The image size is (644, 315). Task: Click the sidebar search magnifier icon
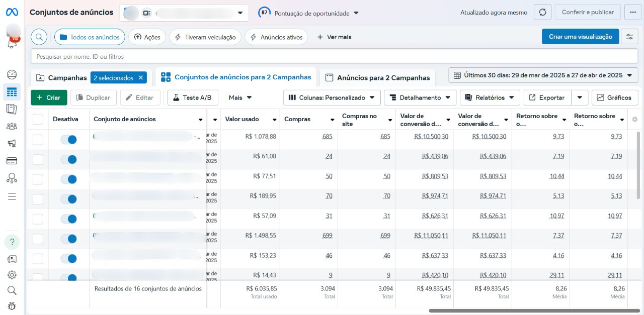pos(12,290)
